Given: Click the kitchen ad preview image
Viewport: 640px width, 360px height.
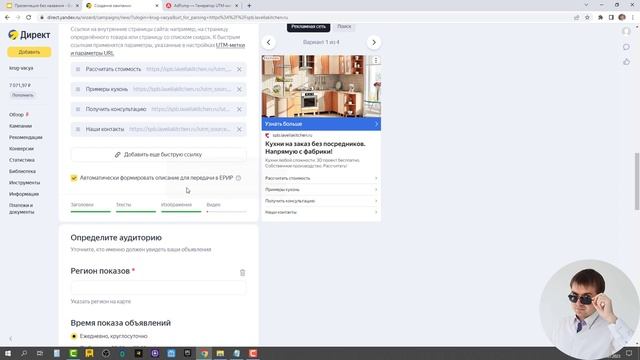Looking at the screenshot, I should click(x=321, y=87).
